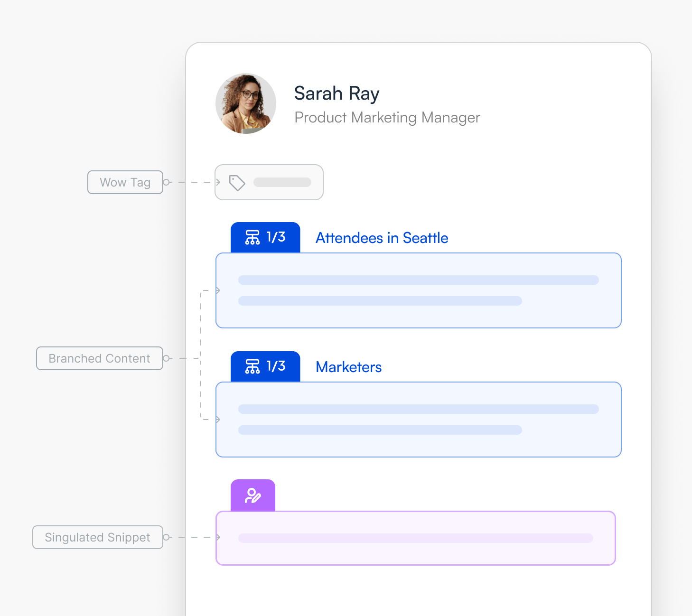Select the 1/3 tab for Attendees in Seattle

pos(265,237)
